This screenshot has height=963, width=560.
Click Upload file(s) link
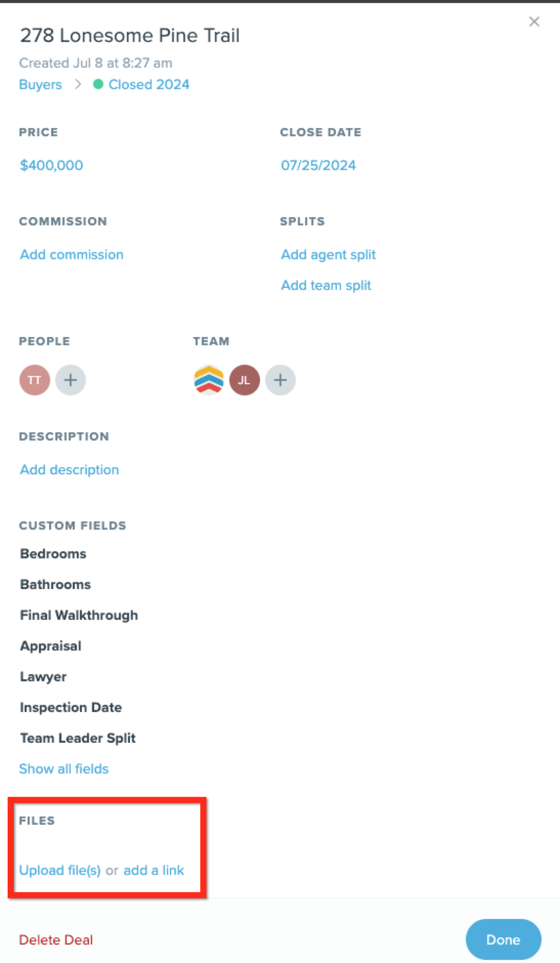[x=60, y=870]
